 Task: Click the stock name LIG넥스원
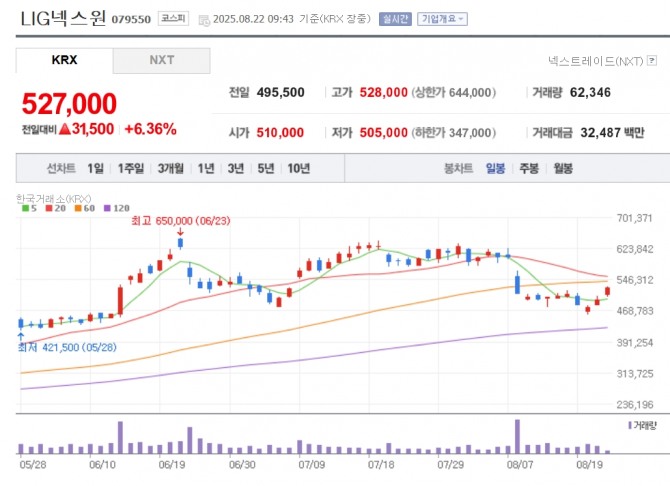pyautogui.click(x=63, y=18)
